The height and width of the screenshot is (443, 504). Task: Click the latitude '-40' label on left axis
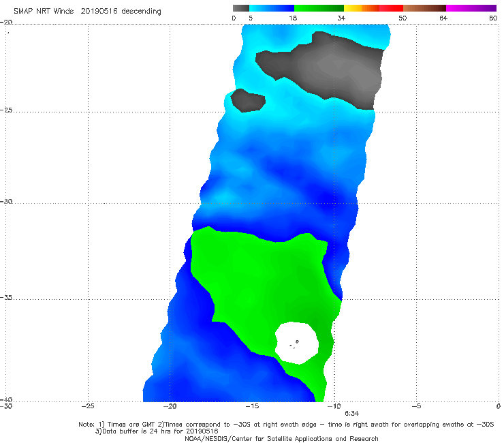coord(6,399)
